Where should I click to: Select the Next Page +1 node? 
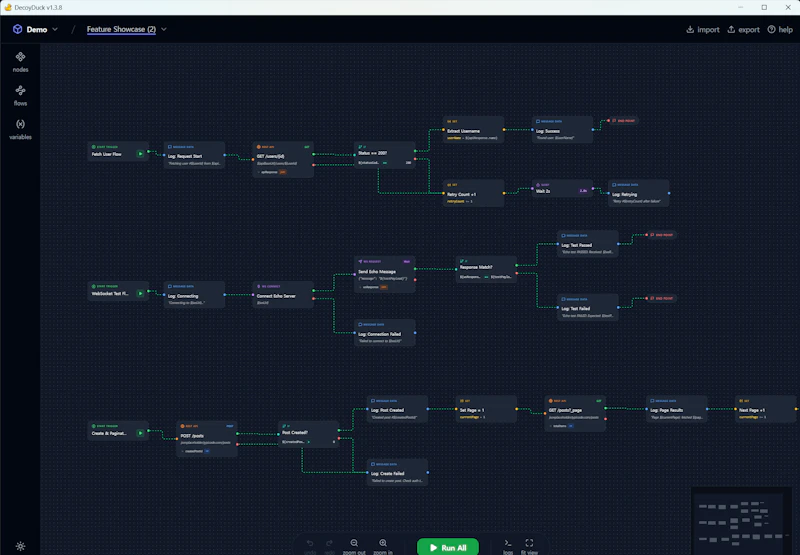765,409
